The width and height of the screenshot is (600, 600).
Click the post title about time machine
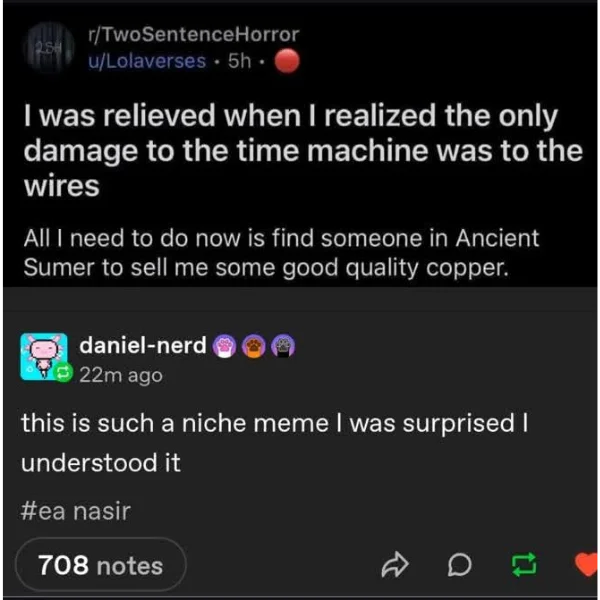tap(303, 150)
